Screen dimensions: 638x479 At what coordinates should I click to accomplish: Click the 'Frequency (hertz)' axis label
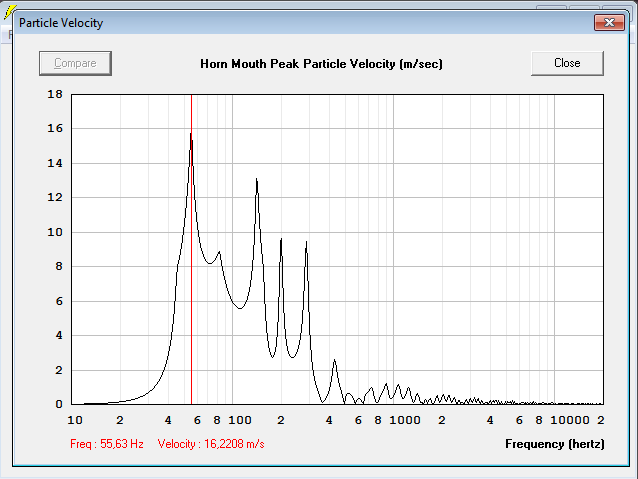[x=555, y=444]
